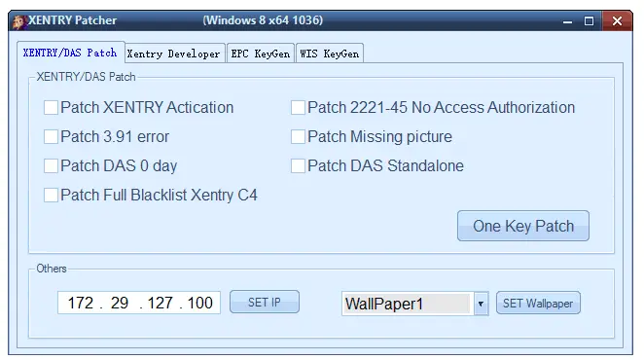Tick the Patch DAS Standalone checkbox
This screenshot has width=644, height=360.
tap(299, 166)
